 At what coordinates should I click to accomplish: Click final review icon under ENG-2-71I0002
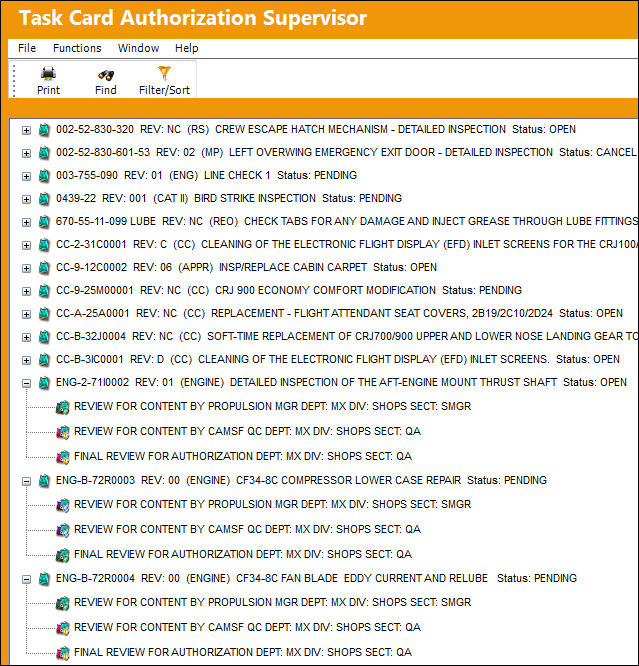tap(62, 457)
